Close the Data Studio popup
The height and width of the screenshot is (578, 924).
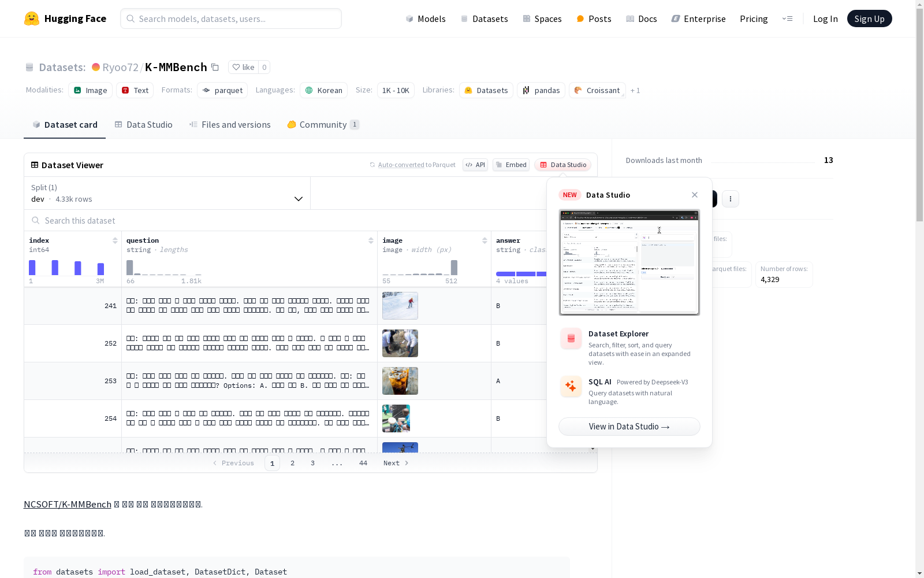[x=695, y=195]
